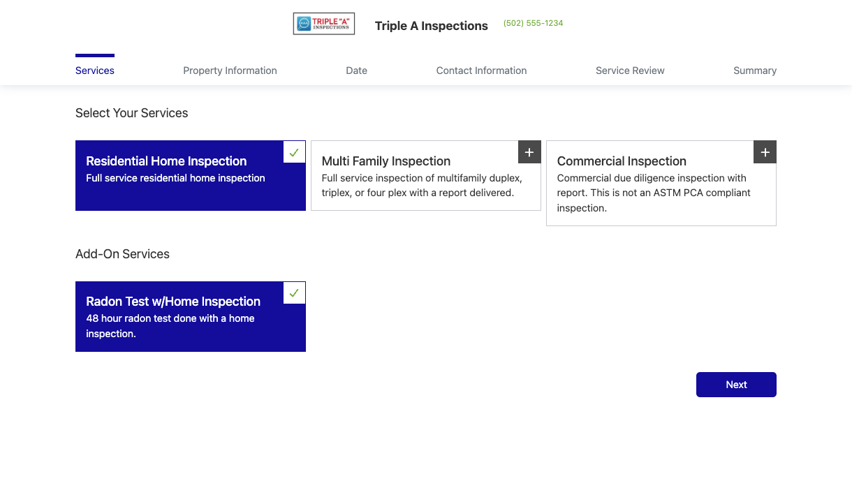
Task: Jump to the Summary tab
Action: (x=755, y=71)
